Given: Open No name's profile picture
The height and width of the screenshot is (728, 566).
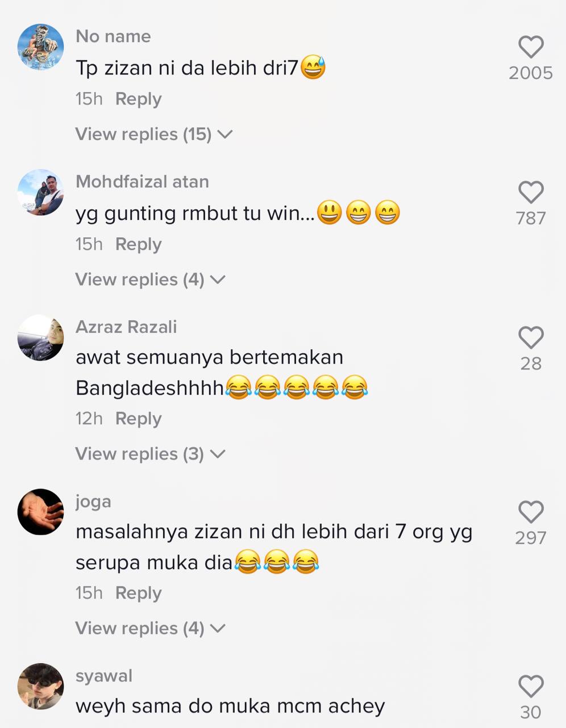Looking at the screenshot, I should point(40,47).
